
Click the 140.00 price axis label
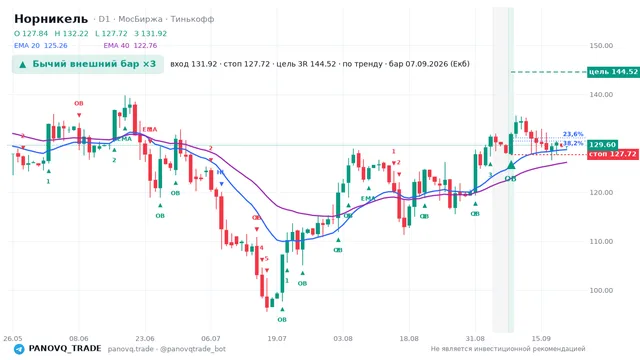[x=601, y=95]
